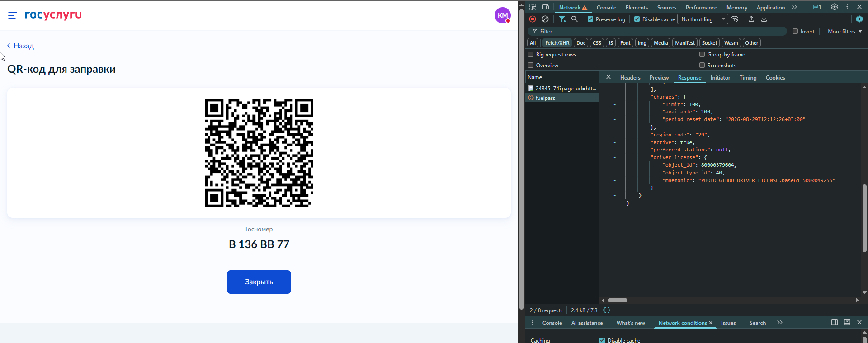Toggle the device toolbar icon
Viewport: 868px width, 343px height.
[545, 7]
